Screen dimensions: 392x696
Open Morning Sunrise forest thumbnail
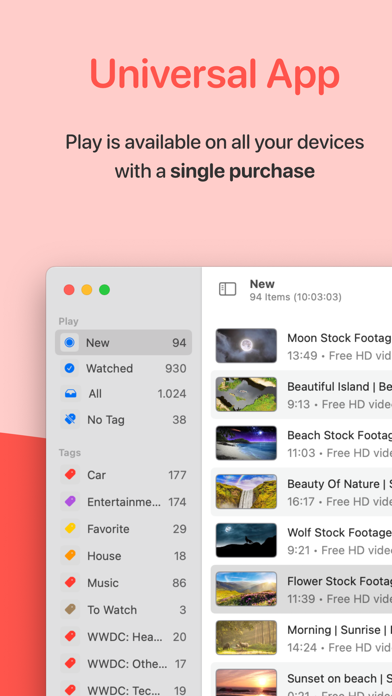tap(246, 638)
